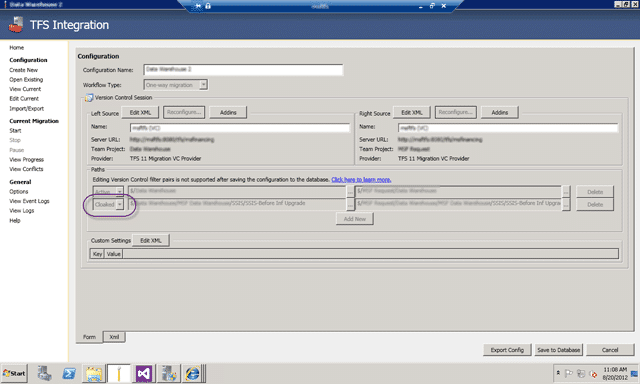The width and height of the screenshot is (640, 384).
Task: Open Windows Explorer folder icon in taskbar
Action: [94, 373]
